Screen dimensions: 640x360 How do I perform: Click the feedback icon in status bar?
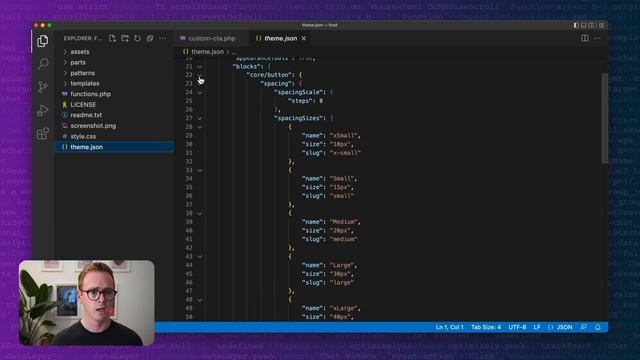point(584,327)
